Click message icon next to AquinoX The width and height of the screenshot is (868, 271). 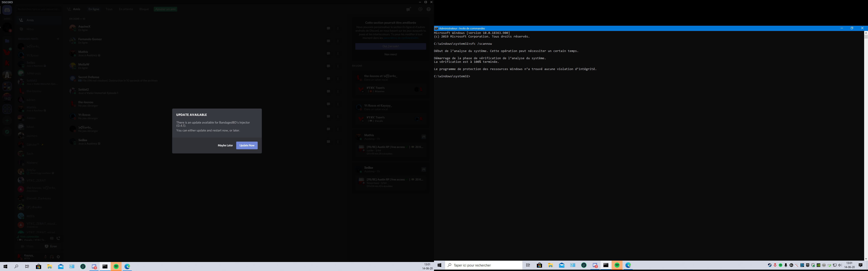tap(328, 28)
